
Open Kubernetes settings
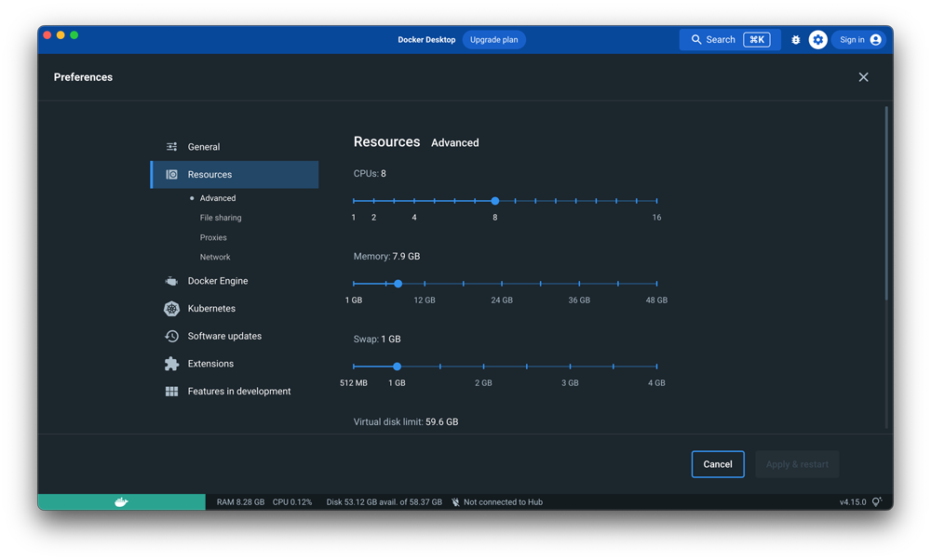[211, 309]
